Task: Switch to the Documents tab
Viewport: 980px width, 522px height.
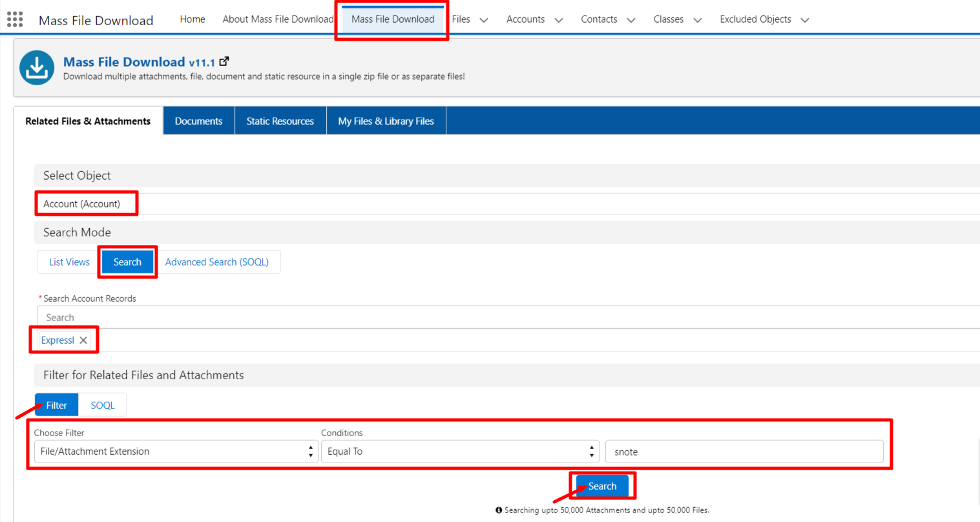Action: (x=198, y=121)
